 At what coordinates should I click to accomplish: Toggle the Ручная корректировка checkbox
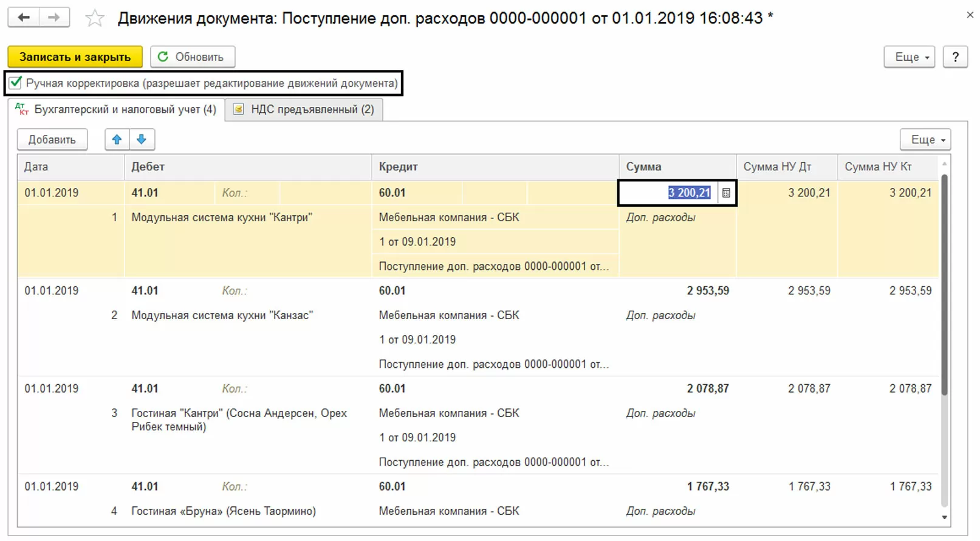[15, 83]
